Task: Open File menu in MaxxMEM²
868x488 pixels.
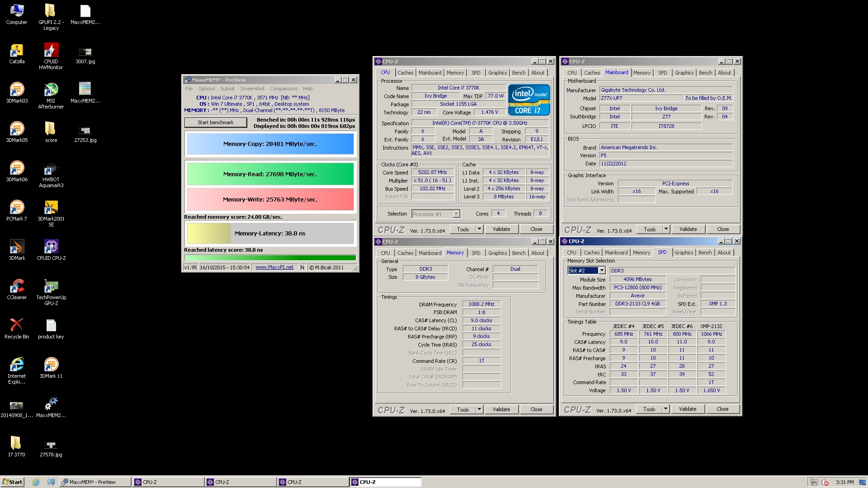Action: [189, 89]
